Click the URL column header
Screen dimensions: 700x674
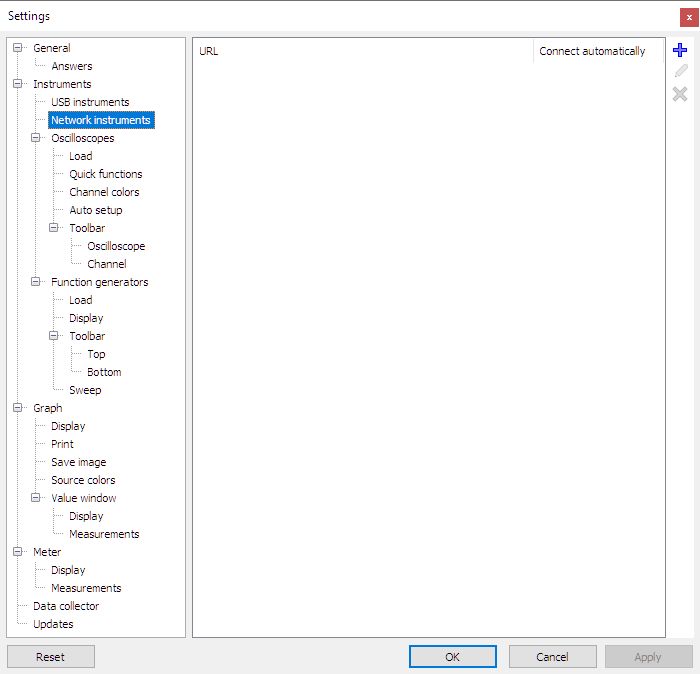point(363,51)
